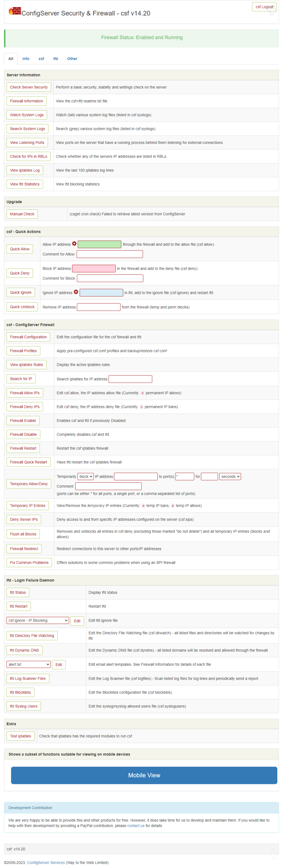Open the Mobile View button

144,775
